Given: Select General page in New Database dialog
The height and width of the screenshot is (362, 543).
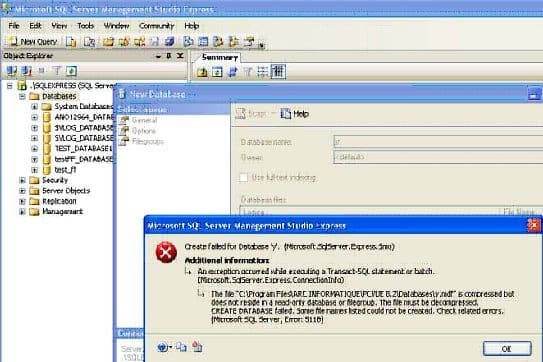Looking at the screenshot, I should (144, 120).
